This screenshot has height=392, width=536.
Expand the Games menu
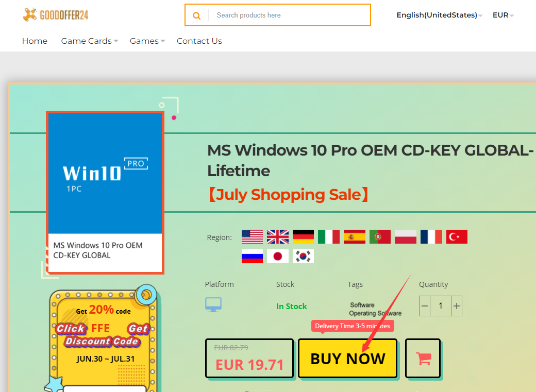[147, 41]
